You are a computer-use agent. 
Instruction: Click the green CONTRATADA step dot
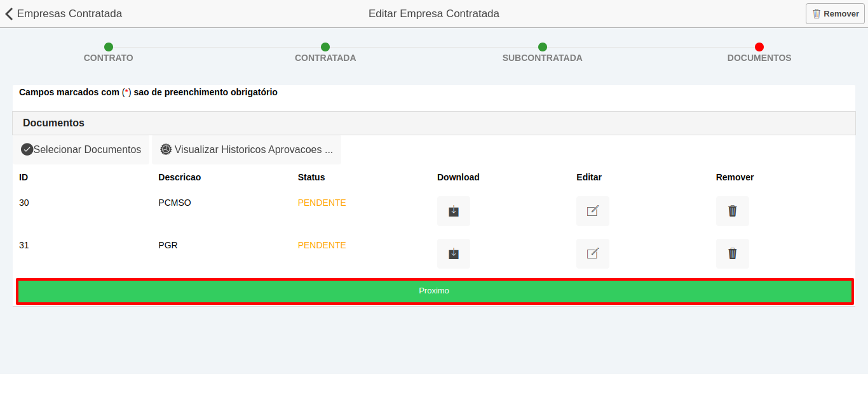pyautogui.click(x=325, y=46)
